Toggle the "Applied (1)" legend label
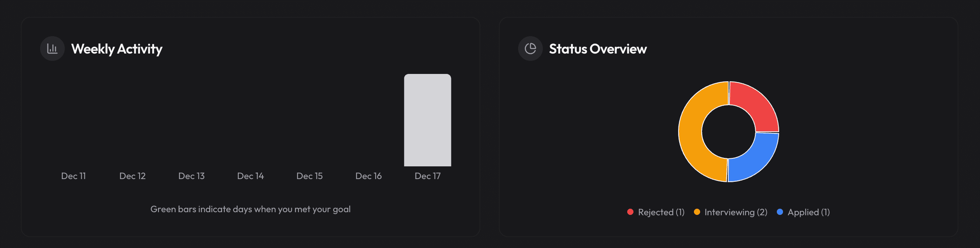The height and width of the screenshot is (248, 980). (x=808, y=212)
